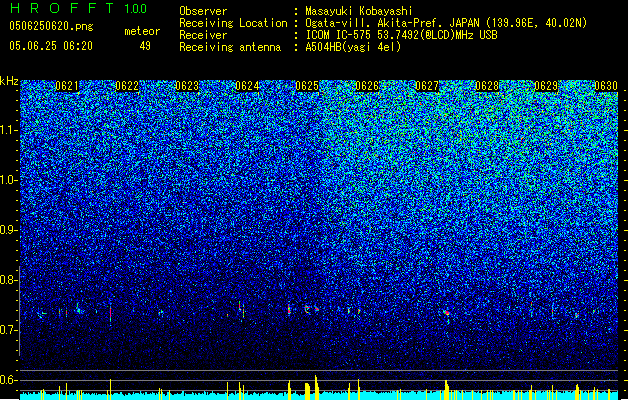Click the 1.0 kHz axis label
This screenshot has height=400, width=629.
coord(9,180)
